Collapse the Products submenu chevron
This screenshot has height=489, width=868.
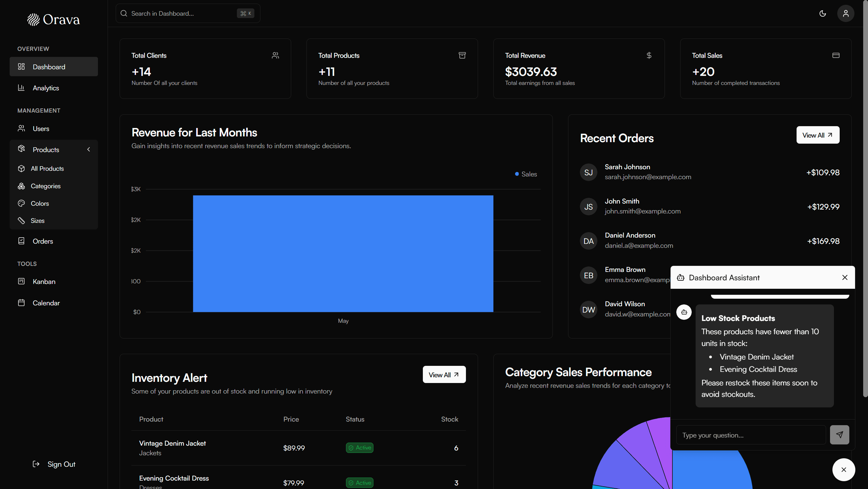(x=89, y=149)
